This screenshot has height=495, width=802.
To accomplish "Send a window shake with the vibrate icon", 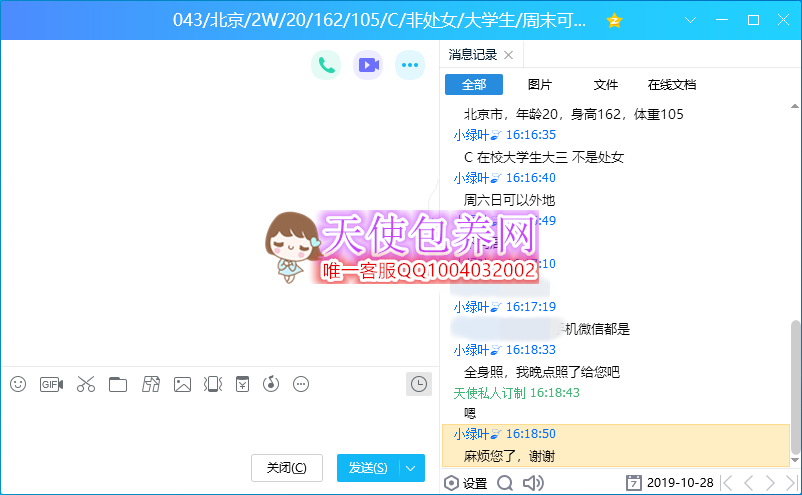I will [x=213, y=384].
